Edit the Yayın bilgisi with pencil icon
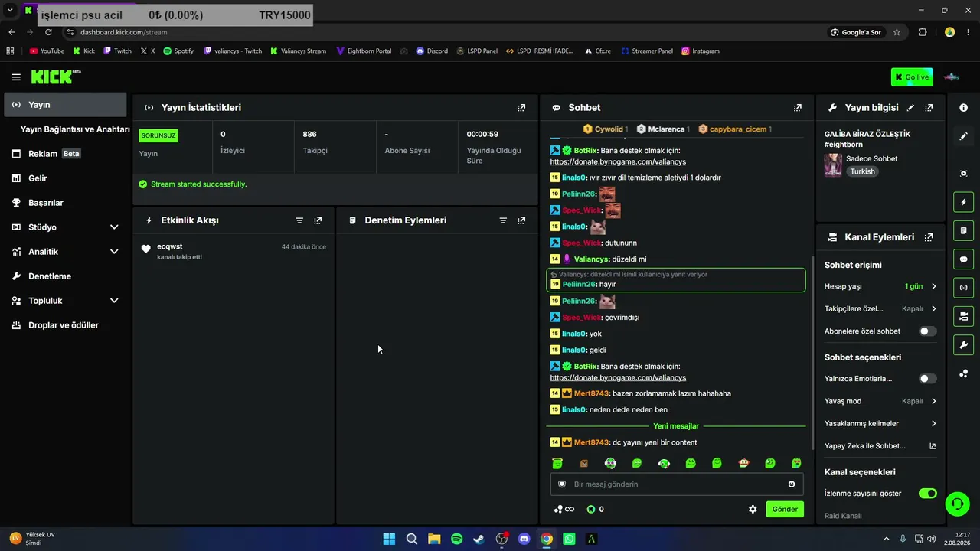Viewport: 980px width, 551px height. pos(910,108)
